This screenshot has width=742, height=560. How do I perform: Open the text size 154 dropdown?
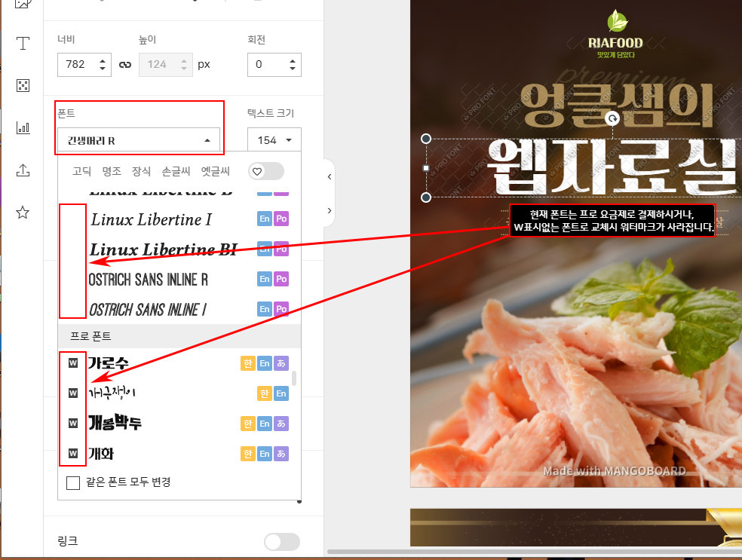tap(274, 139)
